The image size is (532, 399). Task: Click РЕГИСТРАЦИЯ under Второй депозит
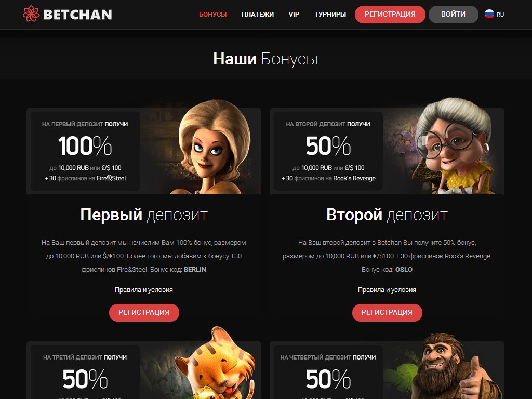[x=387, y=312]
